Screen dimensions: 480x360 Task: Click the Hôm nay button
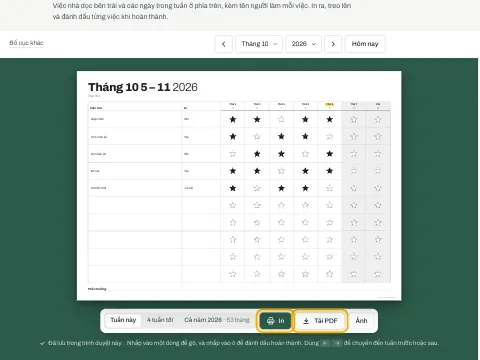point(365,44)
